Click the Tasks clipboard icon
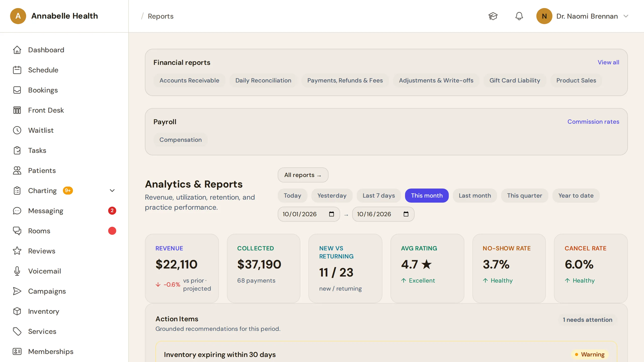Image resolution: width=644 pixels, height=362 pixels. (17, 150)
